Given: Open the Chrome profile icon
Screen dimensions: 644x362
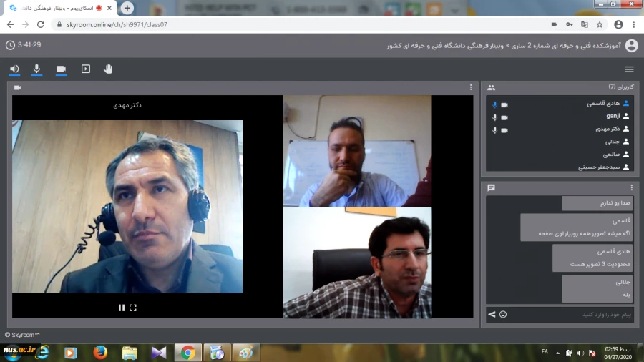Looking at the screenshot, I should (618, 24).
